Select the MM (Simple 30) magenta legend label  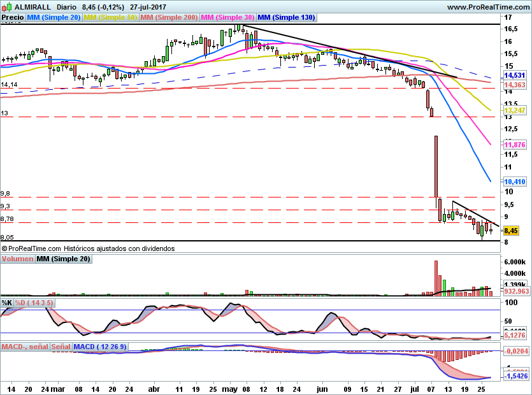227,17
